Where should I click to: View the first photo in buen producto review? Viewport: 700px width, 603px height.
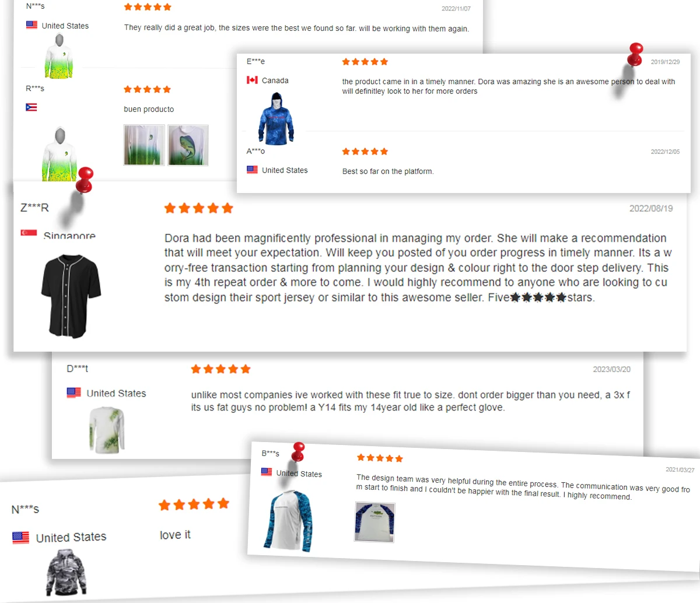click(144, 145)
